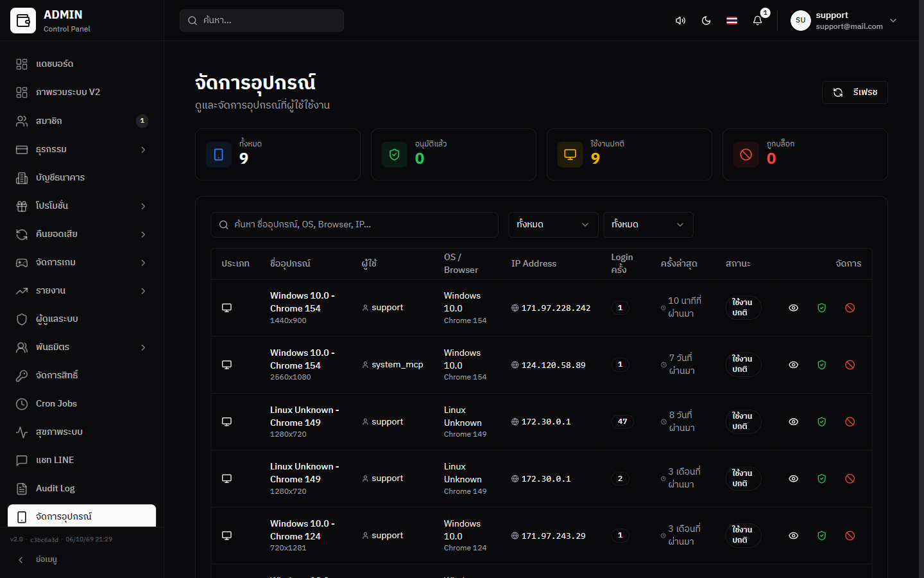The width and height of the screenshot is (924, 578).
Task: Approve device shield icon for 171.97.228.242 row
Action: tap(821, 308)
